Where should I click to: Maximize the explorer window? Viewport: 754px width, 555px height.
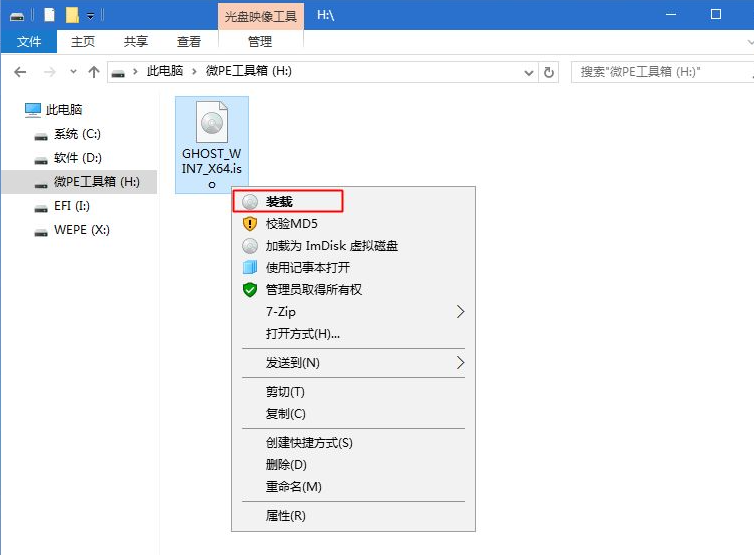point(716,14)
